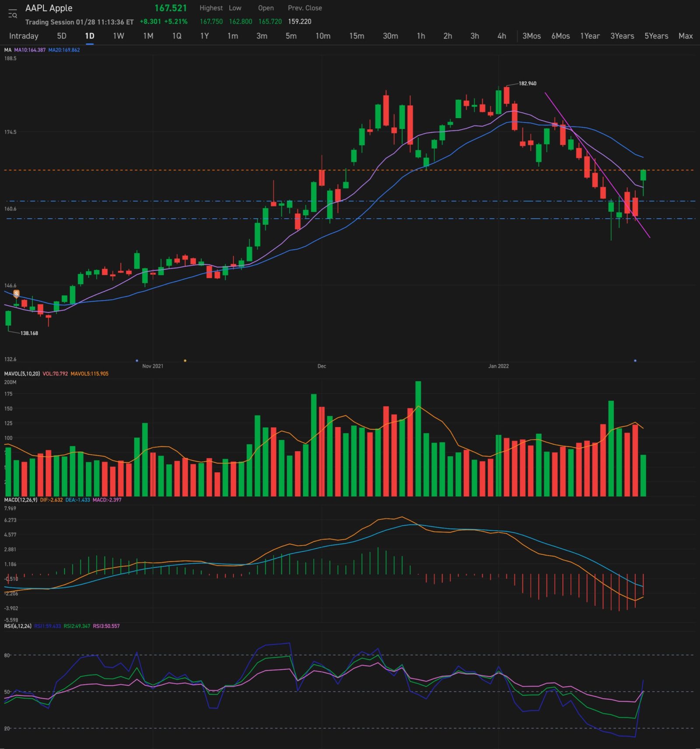Click the MA10:164.387 indicator label

click(x=30, y=50)
